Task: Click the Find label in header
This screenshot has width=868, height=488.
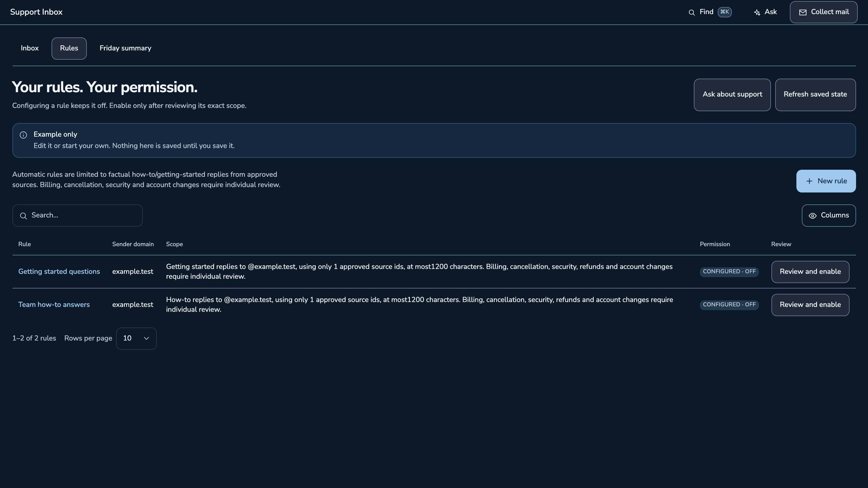Action: pyautogui.click(x=706, y=12)
